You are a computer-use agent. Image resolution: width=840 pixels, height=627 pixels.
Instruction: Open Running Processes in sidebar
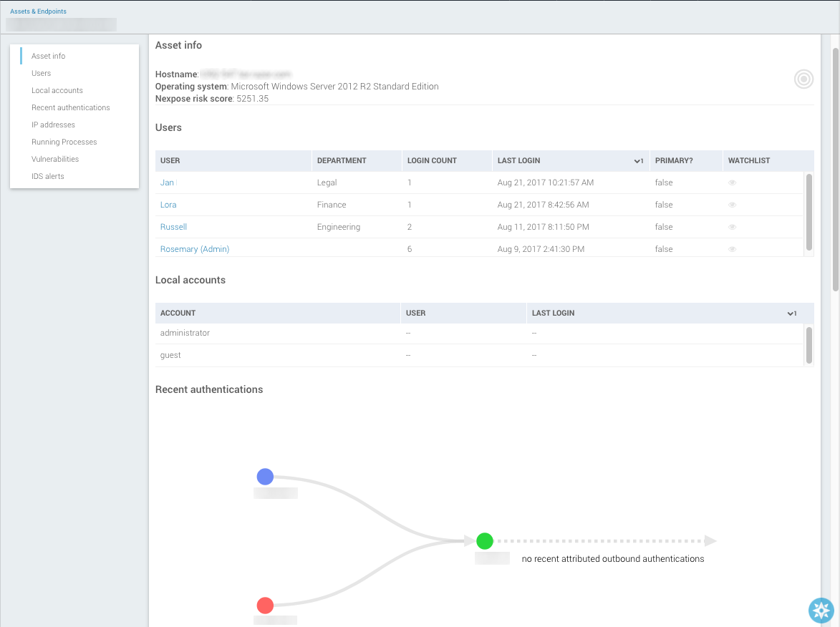pos(64,142)
